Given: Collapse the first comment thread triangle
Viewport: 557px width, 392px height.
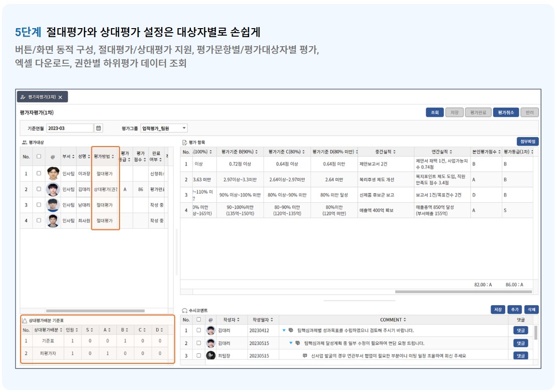Looking at the screenshot, I should click(284, 330).
